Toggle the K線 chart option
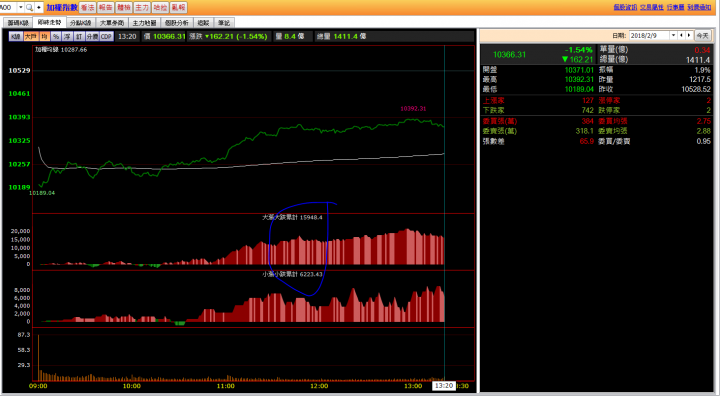The image size is (720, 396). pyautogui.click(x=16, y=36)
